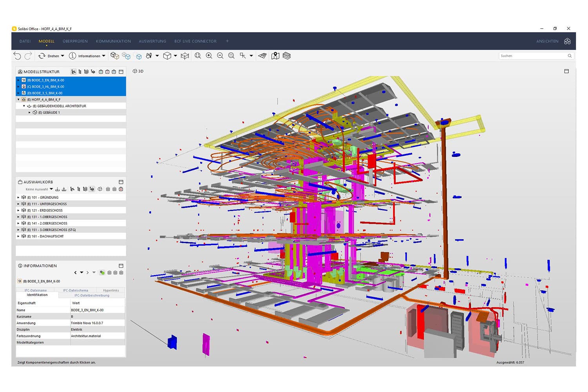This screenshot has width=588, height=392.
Task: Maximize the Auswahlkorb panel
Action: [121, 182]
